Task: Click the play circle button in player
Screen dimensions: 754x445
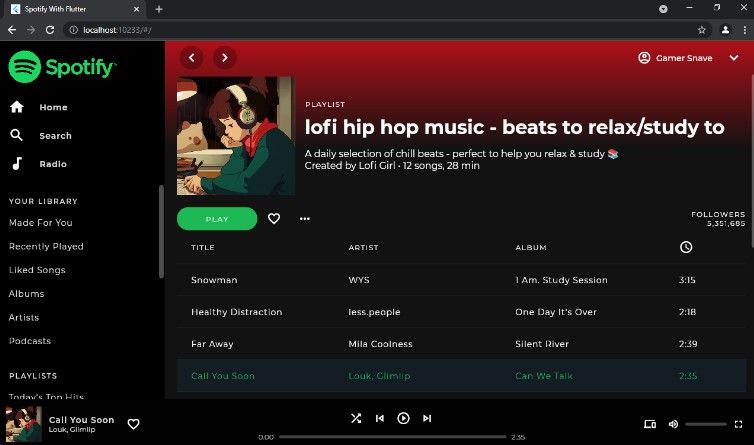Action: point(403,418)
